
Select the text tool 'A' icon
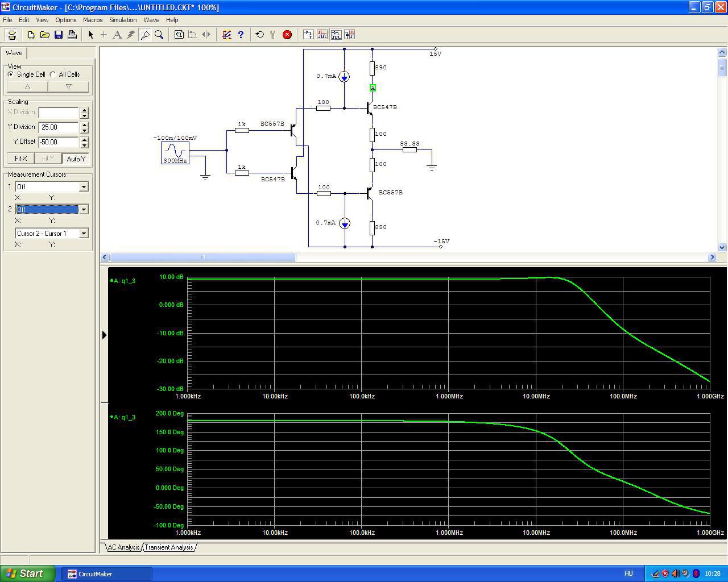[117, 35]
